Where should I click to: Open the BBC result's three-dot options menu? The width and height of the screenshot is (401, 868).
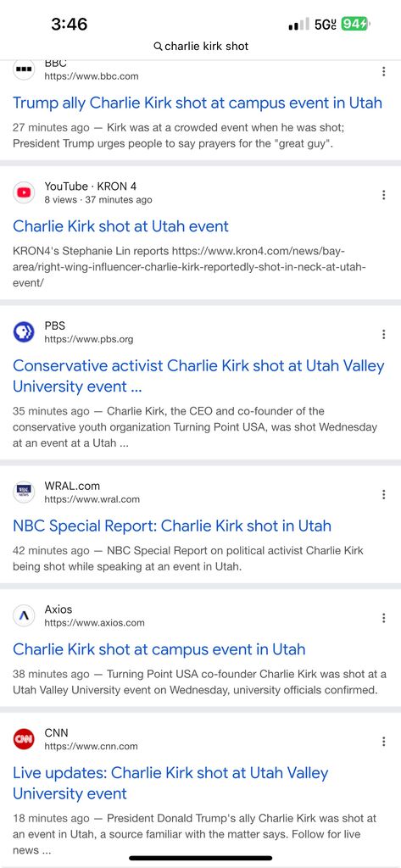(x=383, y=71)
